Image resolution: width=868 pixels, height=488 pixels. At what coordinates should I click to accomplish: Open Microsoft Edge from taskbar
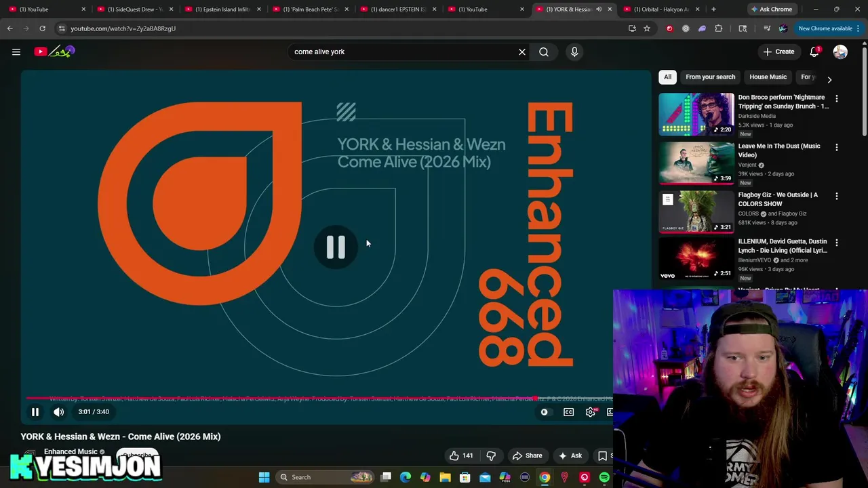click(406, 477)
